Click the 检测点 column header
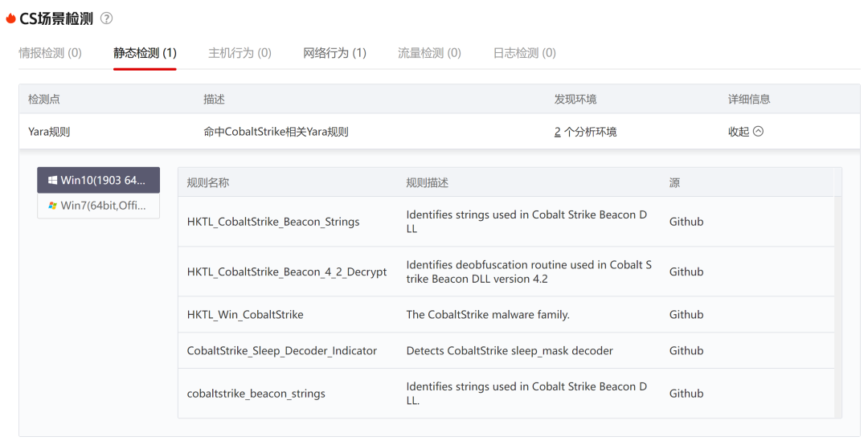Image resolution: width=868 pixels, height=445 pixels. coord(44,99)
